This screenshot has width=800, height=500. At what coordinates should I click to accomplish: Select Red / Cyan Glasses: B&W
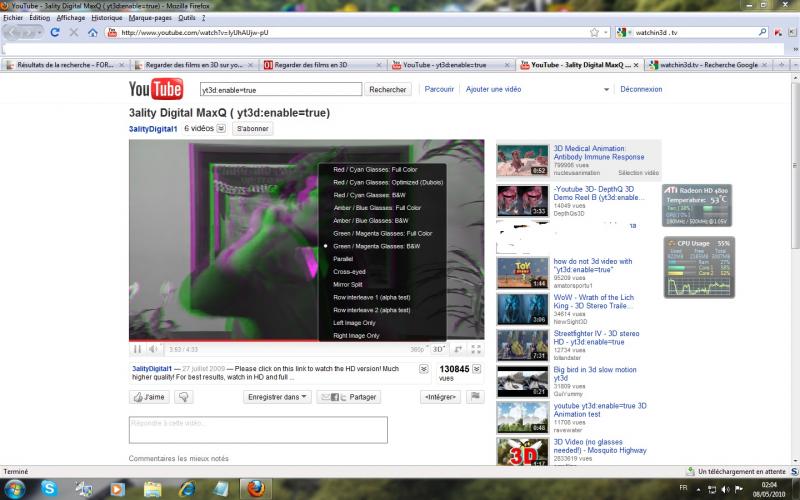369,195
